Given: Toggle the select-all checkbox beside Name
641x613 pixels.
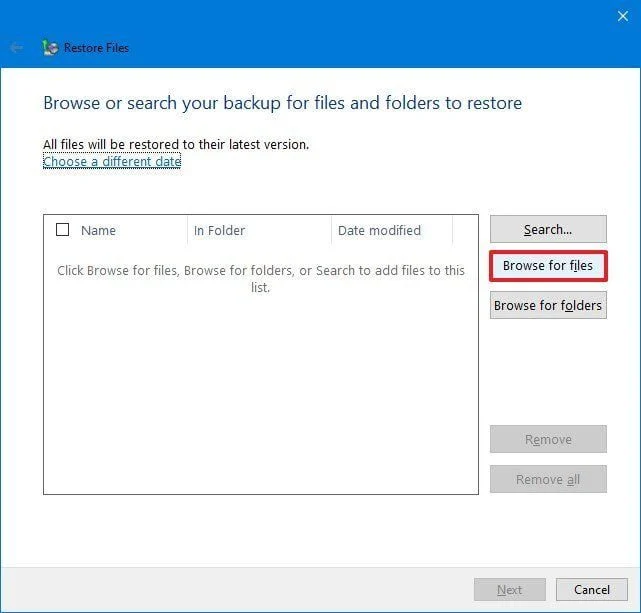Looking at the screenshot, I should coord(63,230).
